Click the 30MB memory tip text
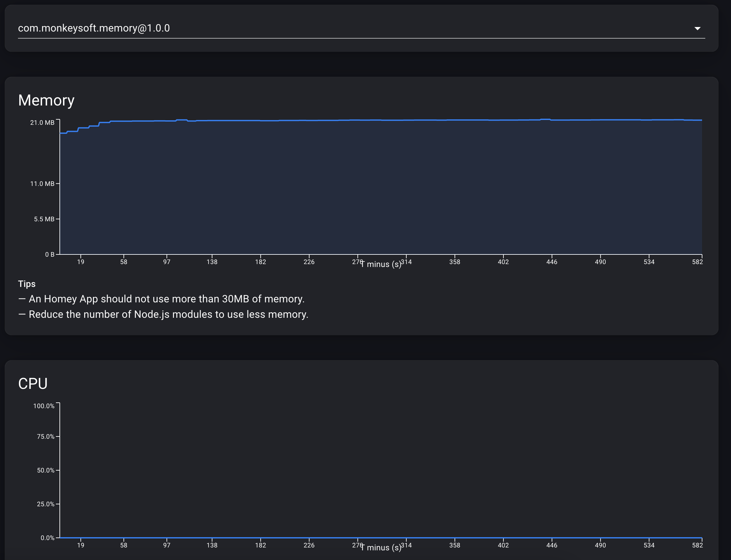The width and height of the screenshot is (731, 560). (162, 299)
